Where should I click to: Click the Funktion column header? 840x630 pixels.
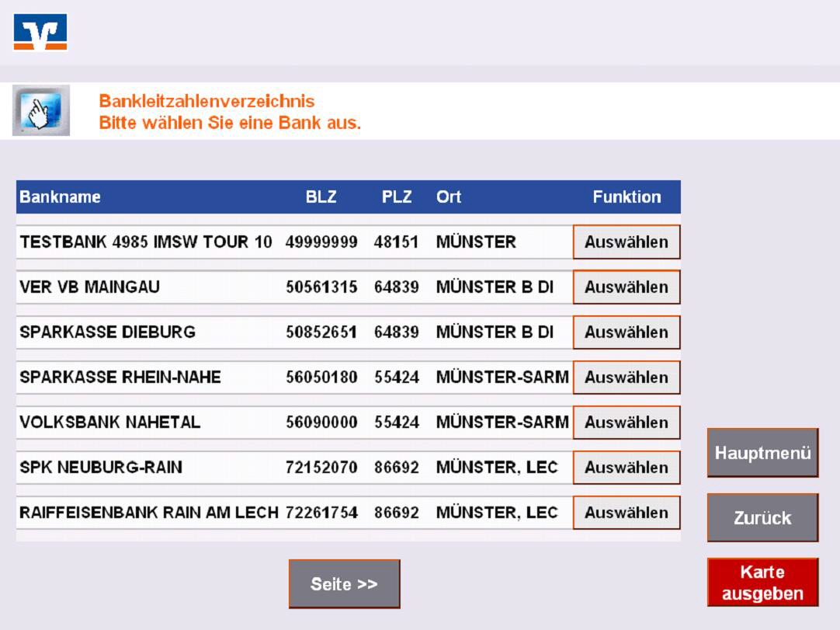[627, 197]
